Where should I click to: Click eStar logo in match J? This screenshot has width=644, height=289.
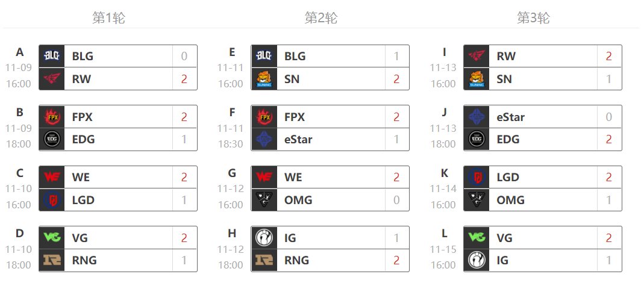click(477, 117)
